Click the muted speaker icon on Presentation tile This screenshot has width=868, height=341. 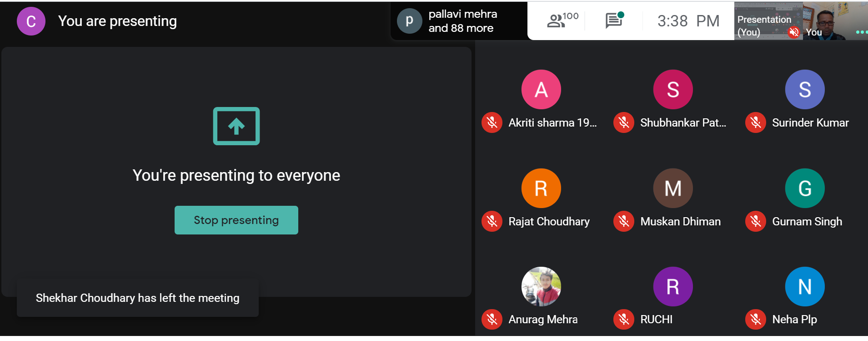pos(794,32)
